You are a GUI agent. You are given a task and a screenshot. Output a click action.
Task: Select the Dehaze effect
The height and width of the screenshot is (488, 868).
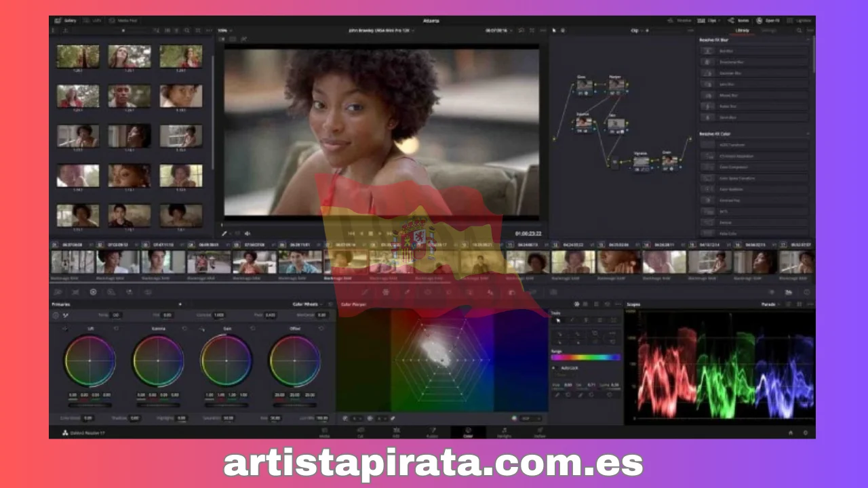pyautogui.click(x=754, y=222)
